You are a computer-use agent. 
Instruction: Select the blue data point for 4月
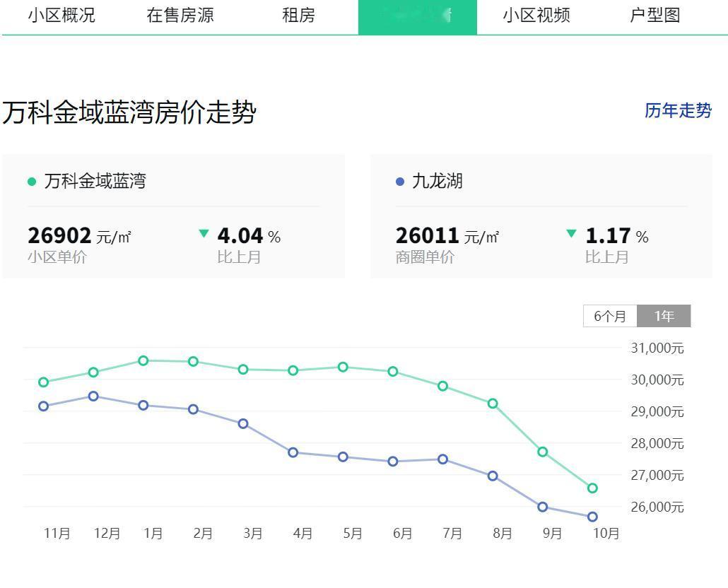pyautogui.click(x=293, y=452)
